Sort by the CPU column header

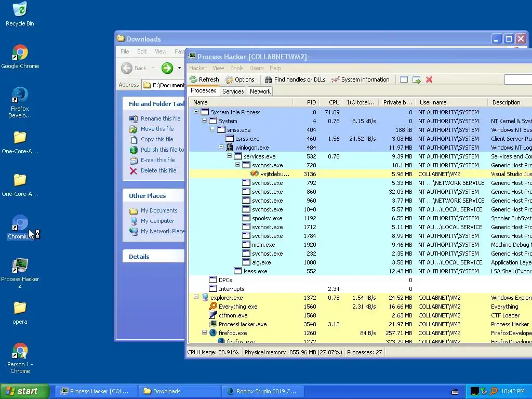330,102
